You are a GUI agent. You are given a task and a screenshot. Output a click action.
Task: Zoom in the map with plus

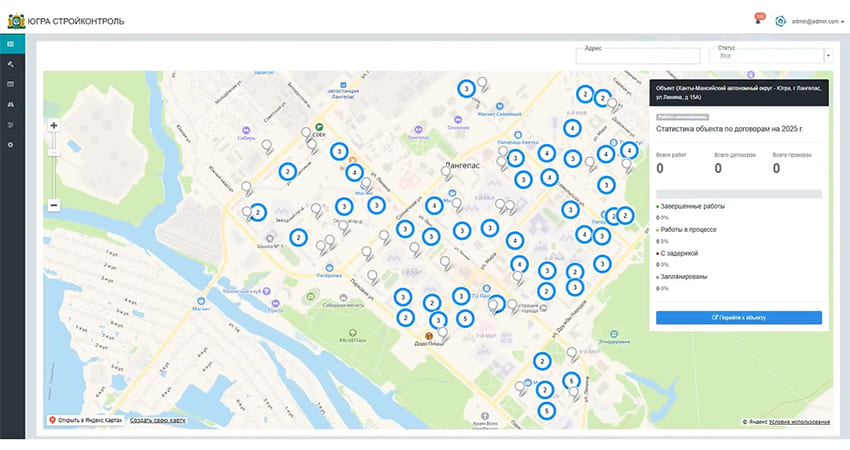[54, 125]
